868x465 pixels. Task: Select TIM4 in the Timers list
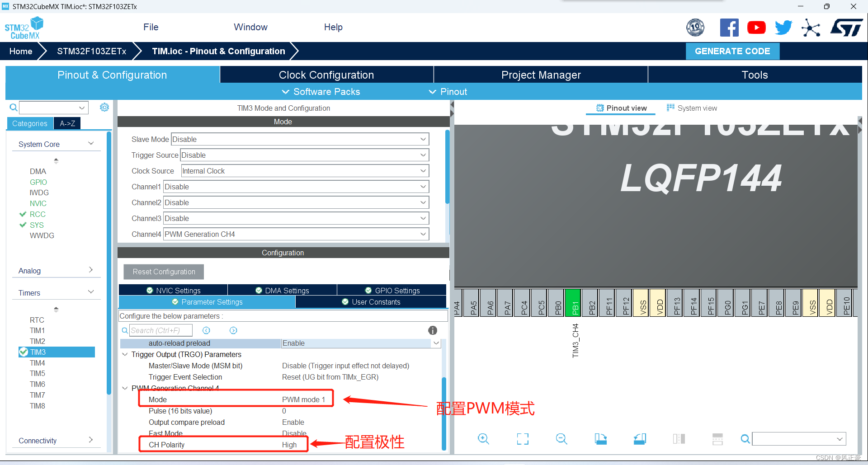click(37, 363)
